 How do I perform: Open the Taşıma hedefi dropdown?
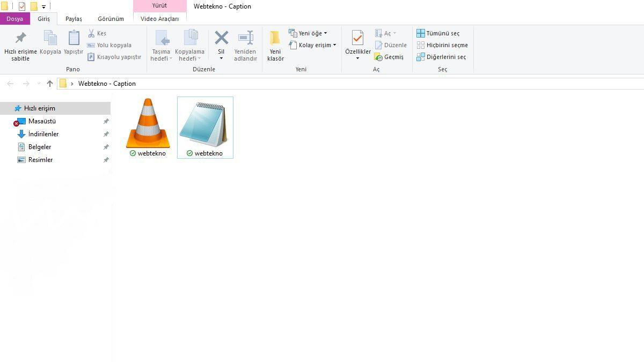[x=162, y=55]
